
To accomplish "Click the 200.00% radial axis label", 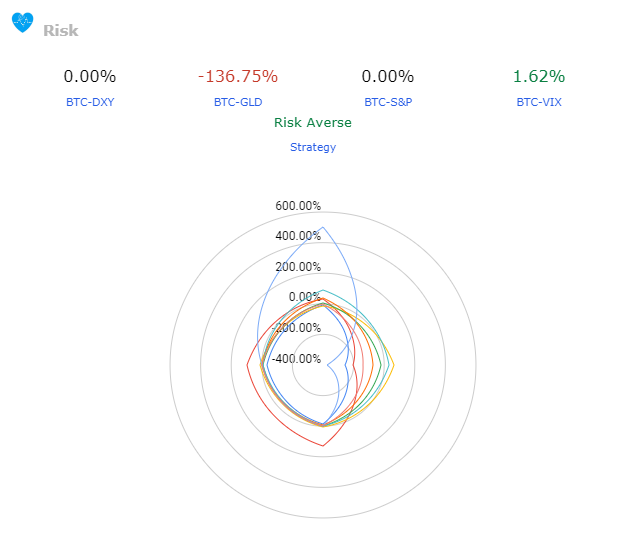I will pyautogui.click(x=298, y=267).
